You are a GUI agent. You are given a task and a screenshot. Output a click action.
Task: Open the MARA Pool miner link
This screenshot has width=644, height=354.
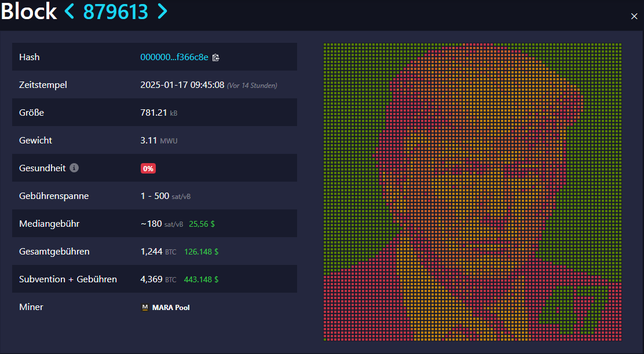tap(171, 307)
